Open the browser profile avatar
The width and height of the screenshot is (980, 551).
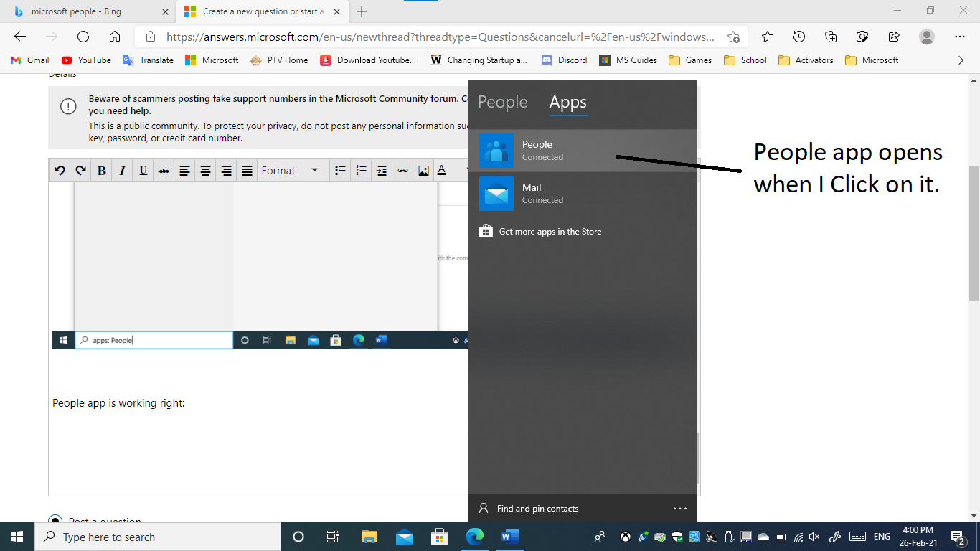coord(927,37)
